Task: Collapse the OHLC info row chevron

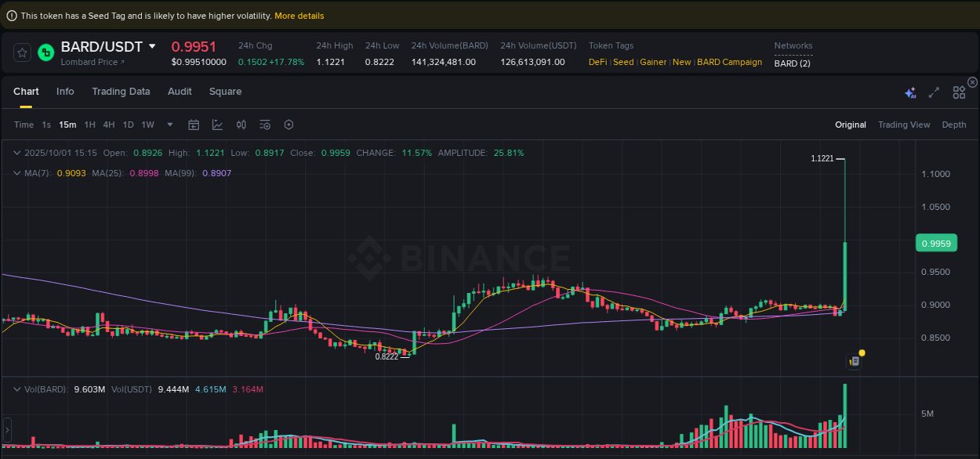Action: [17, 153]
